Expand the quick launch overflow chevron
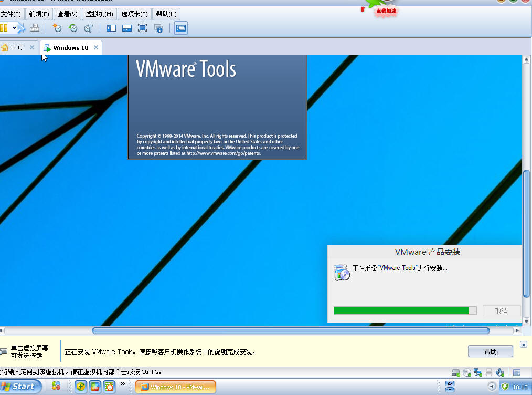 (122, 384)
